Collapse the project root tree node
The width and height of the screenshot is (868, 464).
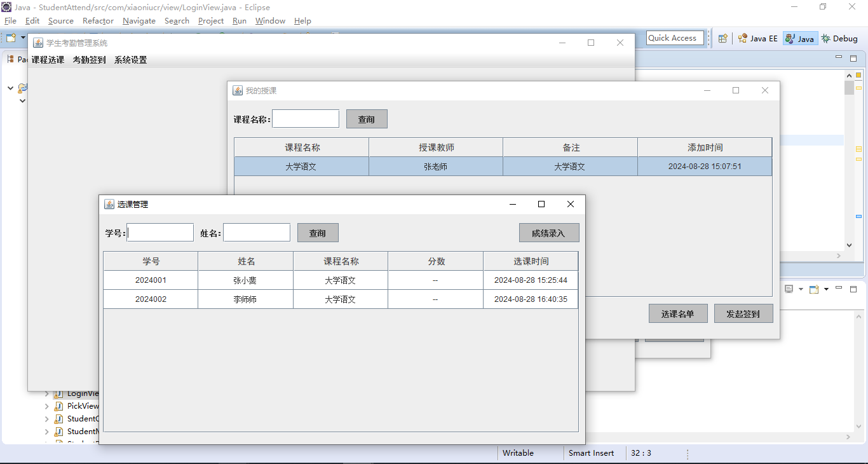tap(10, 88)
